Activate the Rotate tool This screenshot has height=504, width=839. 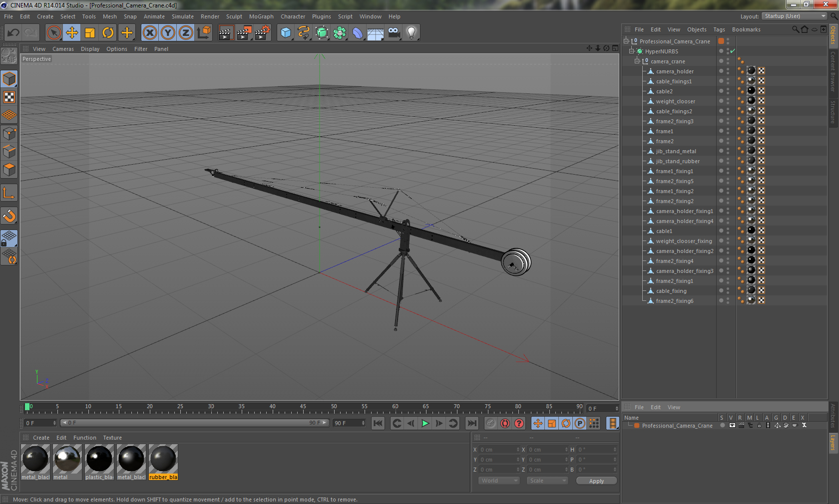(x=108, y=33)
